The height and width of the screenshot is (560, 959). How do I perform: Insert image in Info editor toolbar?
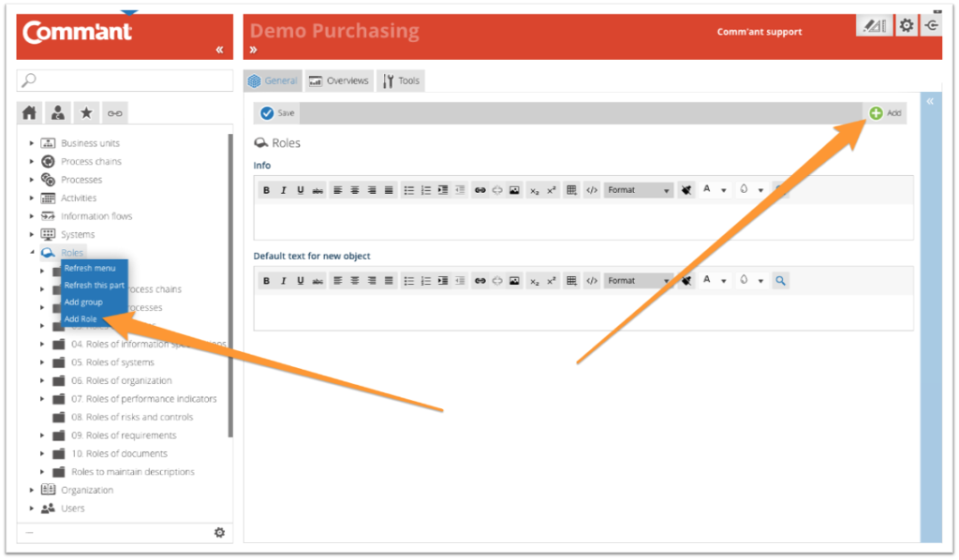514,190
